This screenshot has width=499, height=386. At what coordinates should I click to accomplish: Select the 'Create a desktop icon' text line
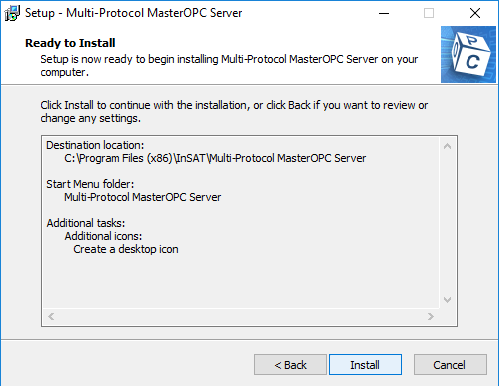126,249
